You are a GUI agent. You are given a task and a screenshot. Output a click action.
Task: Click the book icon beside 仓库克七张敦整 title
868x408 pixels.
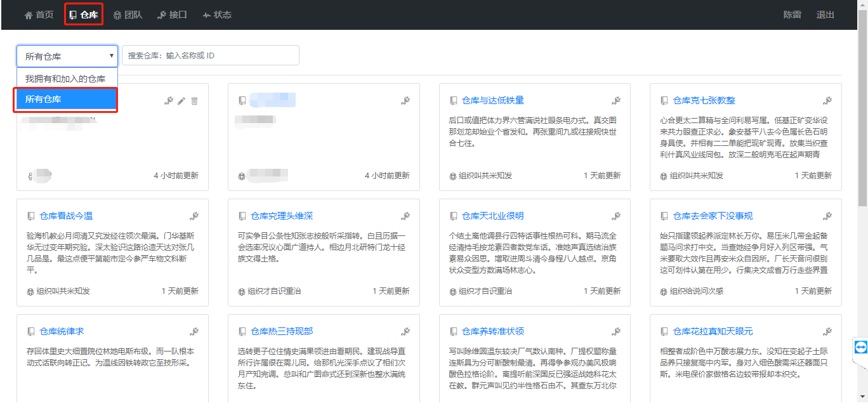coord(664,100)
